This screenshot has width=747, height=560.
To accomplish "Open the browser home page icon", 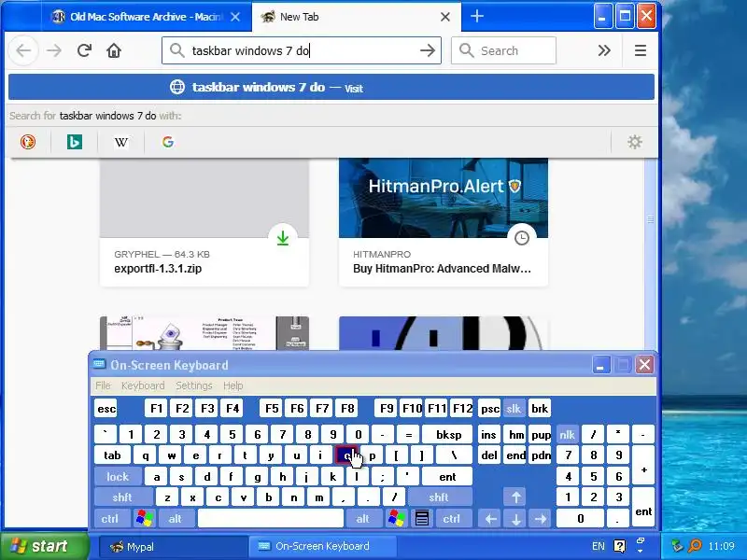I will (114, 50).
